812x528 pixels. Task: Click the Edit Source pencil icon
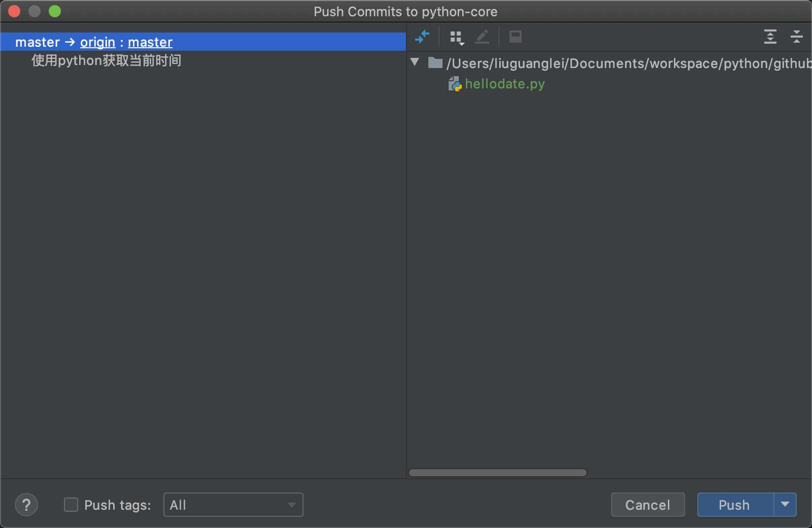pos(482,37)
